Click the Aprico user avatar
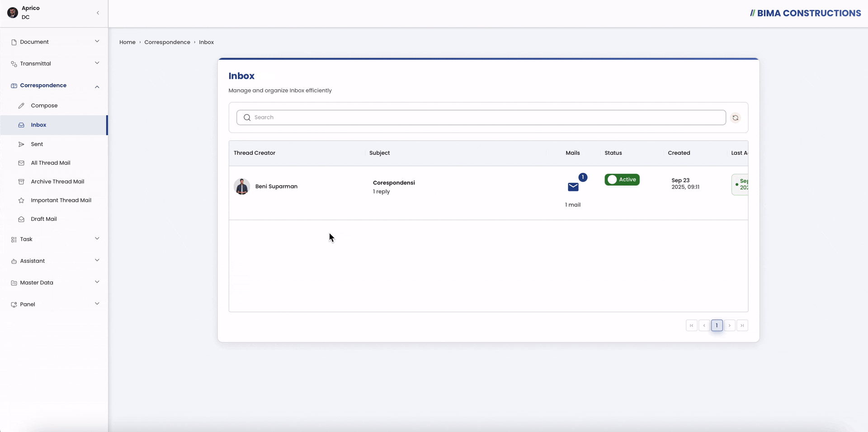Image resolution: width=868 pixels, height=432 pixels. [13, 13]
